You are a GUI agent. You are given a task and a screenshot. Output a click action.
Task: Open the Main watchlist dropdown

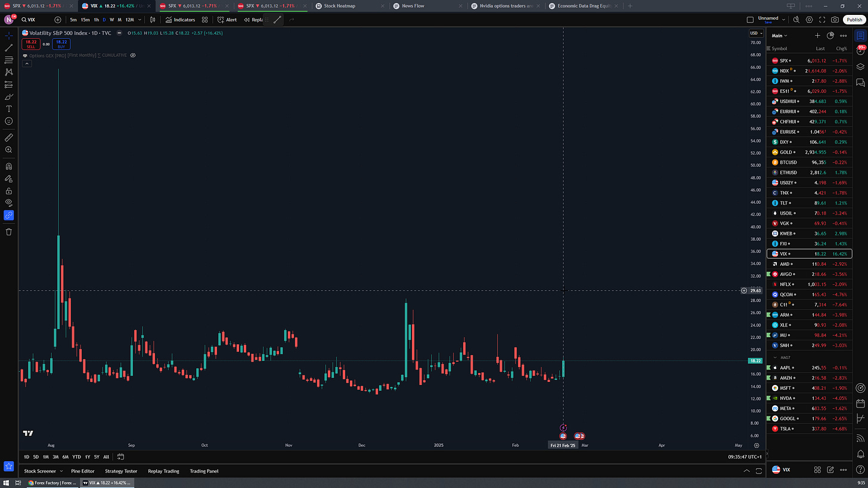click(x=779, y=36)
